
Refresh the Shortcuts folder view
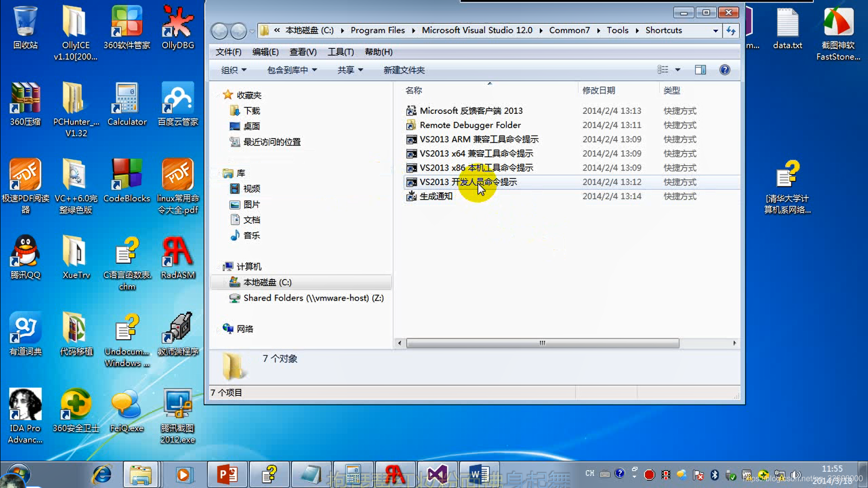pyautogui.click(x=731, y=31)
